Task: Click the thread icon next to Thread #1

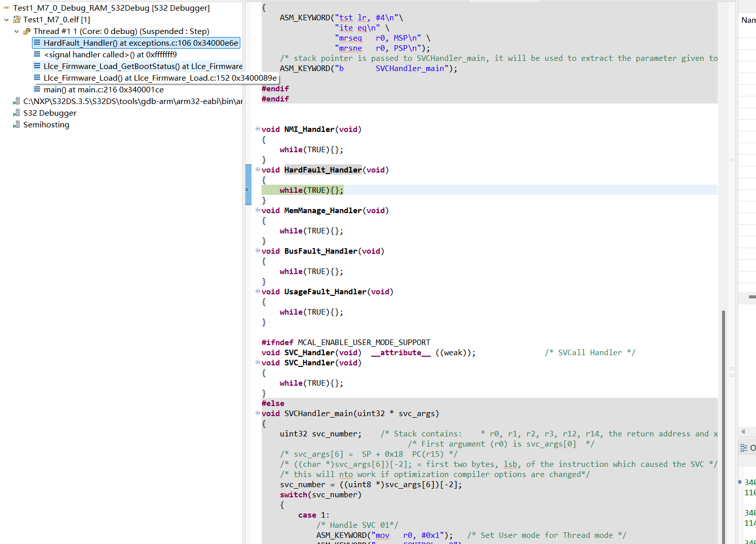Action: pos(27,31)
